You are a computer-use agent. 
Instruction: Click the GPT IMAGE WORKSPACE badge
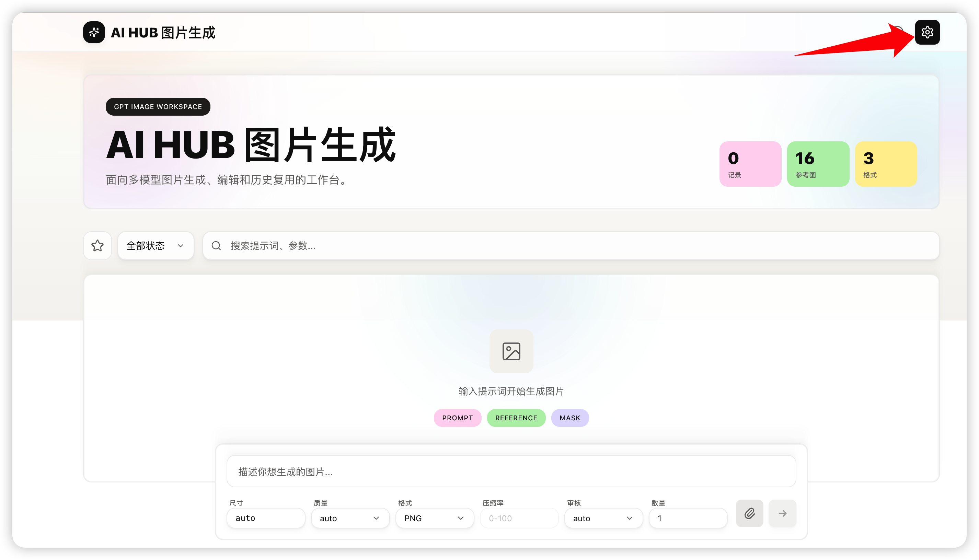[x=158, y=106]
